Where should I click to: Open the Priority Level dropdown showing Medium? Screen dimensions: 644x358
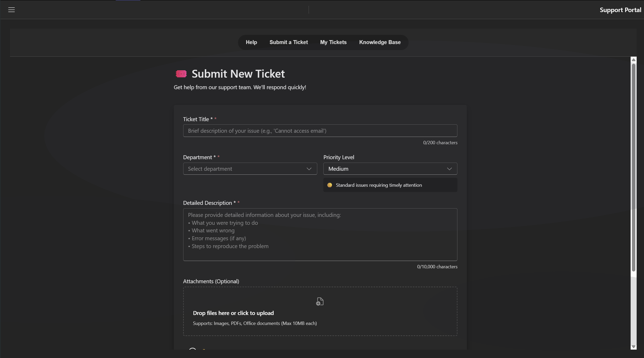click(x=390, y=169)
